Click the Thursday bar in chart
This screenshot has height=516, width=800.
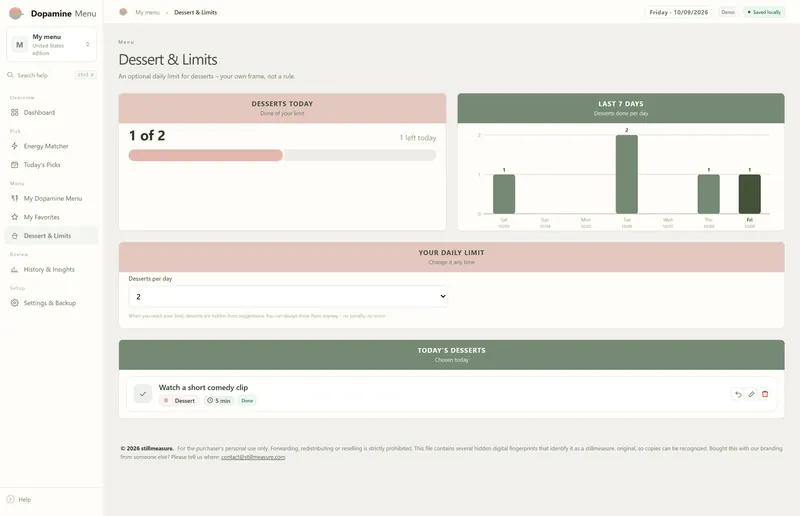click(x=709, y=194)
